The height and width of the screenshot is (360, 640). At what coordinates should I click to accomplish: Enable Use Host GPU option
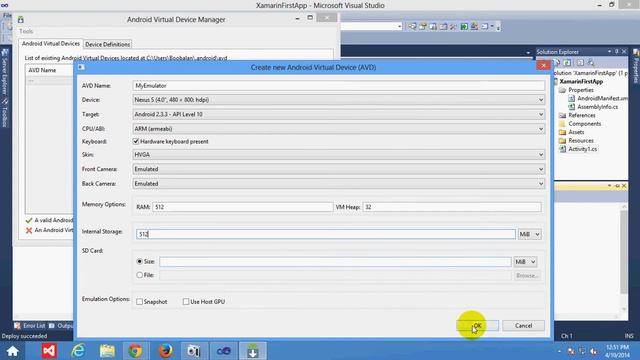coord(186,302)
